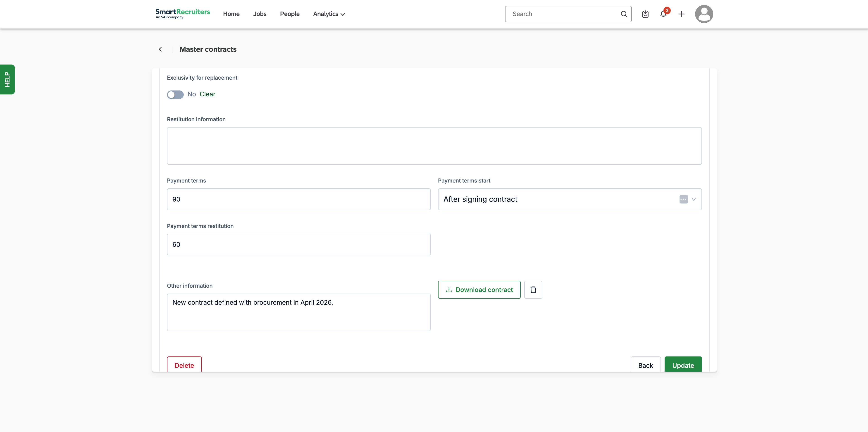Open the green HELP side tab

pos(7,79)
